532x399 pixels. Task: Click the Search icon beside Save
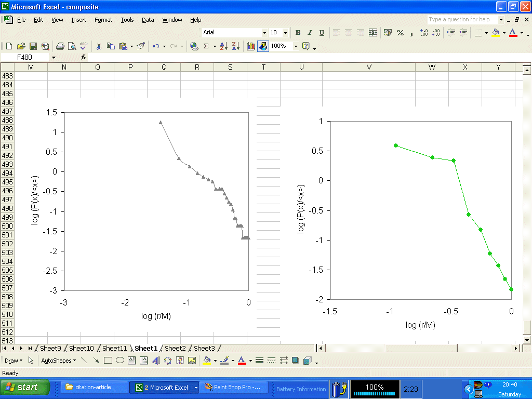tap(45, 46)
